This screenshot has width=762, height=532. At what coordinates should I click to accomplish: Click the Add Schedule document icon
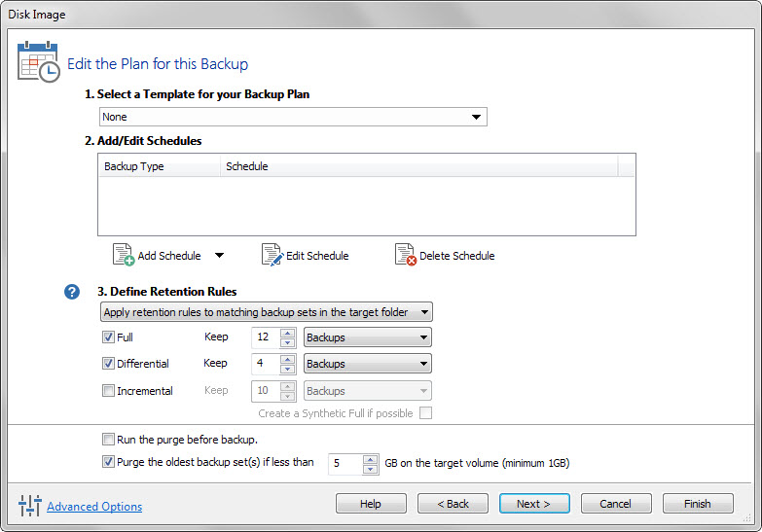[x=124, y=255]
